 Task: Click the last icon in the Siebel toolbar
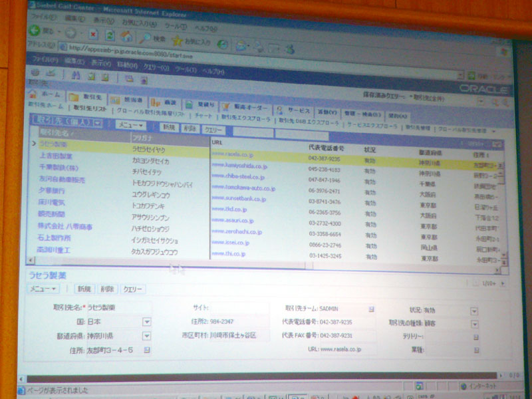pos(144,80)
